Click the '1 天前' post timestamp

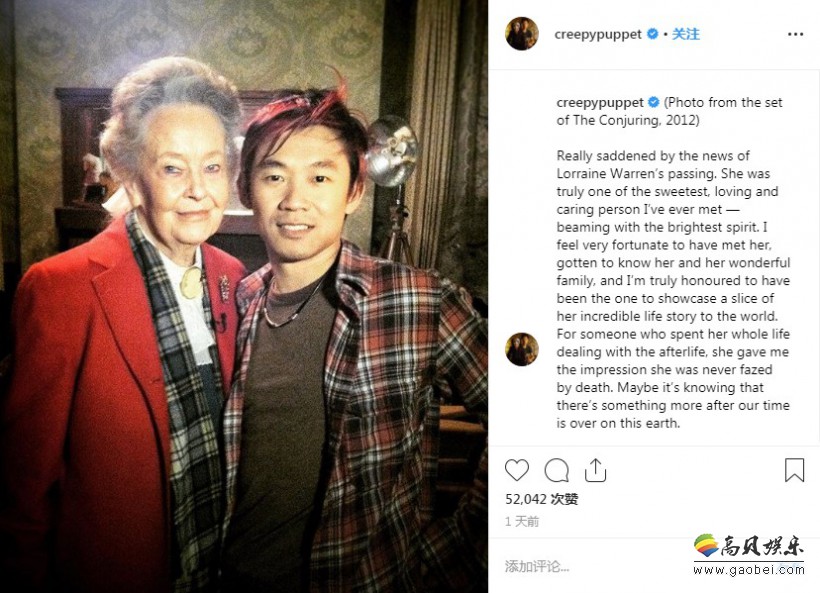[x=522, y=521]
